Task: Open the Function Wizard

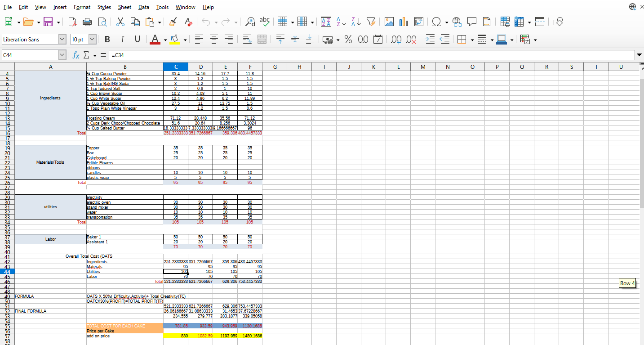Action: [76, 55]
